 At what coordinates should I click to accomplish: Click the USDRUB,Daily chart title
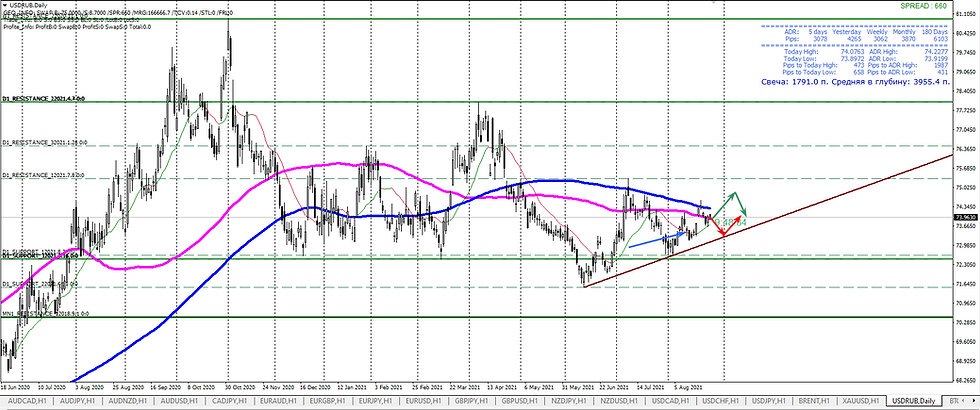tap(26, 5)
